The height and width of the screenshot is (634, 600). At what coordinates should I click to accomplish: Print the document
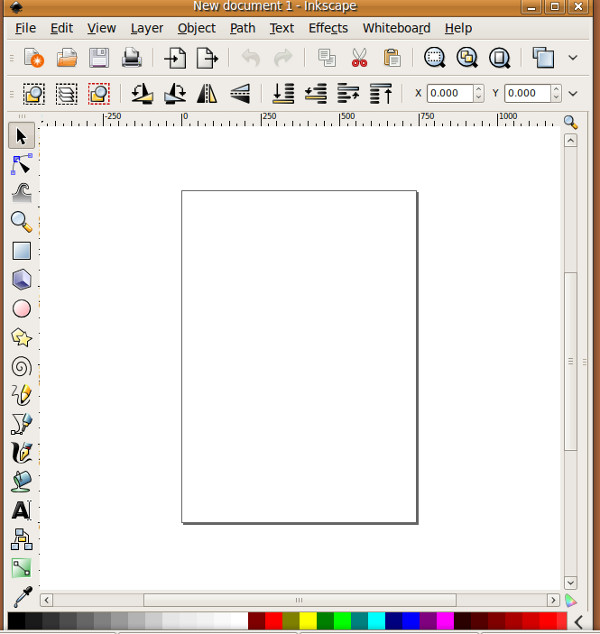click(131, 57)
